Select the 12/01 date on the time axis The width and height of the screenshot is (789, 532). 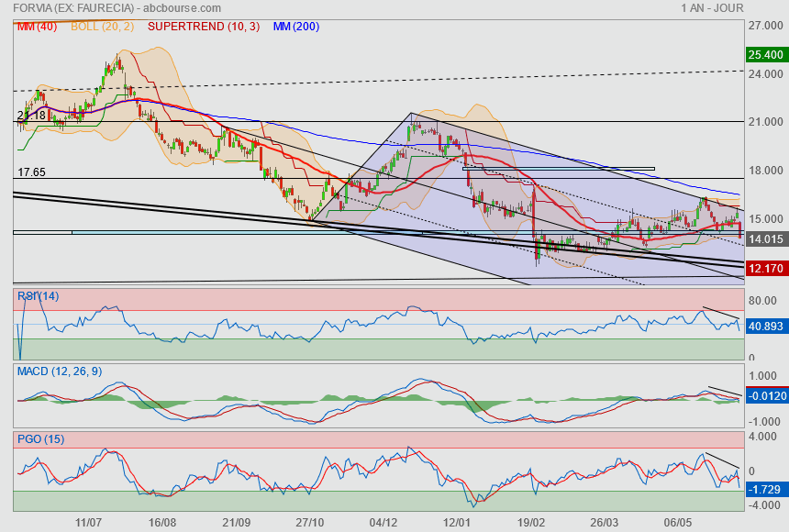(456, 523)
